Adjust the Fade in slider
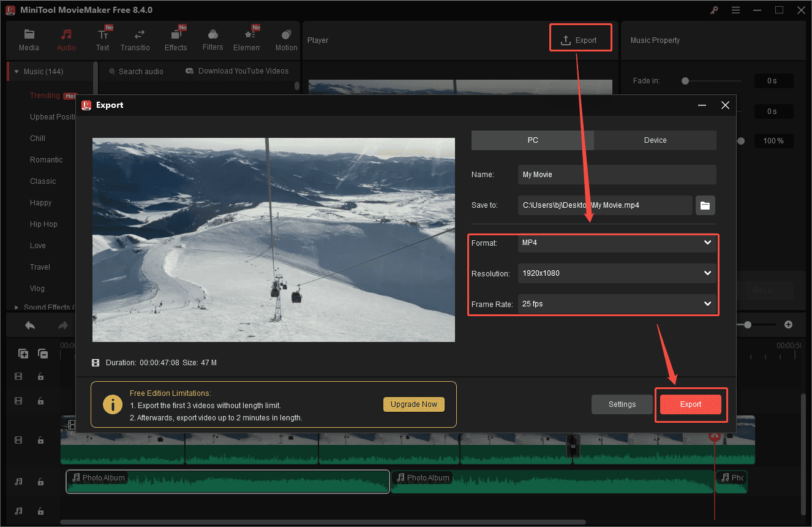The image size is (812, 527). point(685,80)
